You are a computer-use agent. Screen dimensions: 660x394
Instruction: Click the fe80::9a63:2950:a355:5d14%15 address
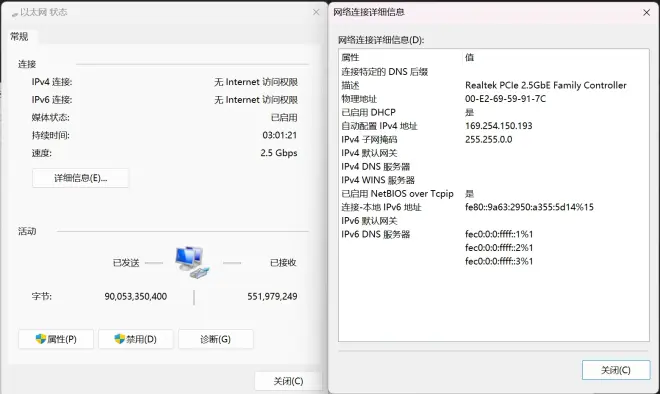click(x=529, y=207)
